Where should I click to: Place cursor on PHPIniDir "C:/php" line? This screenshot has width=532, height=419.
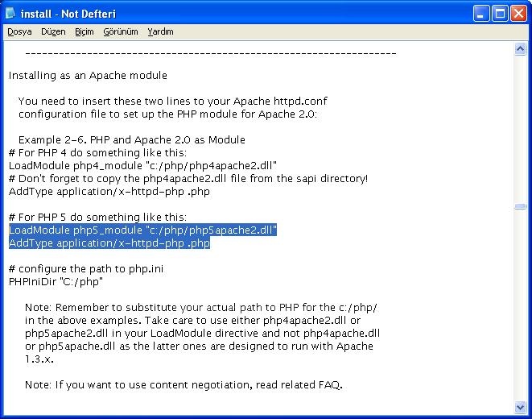(x=56, y=282)
